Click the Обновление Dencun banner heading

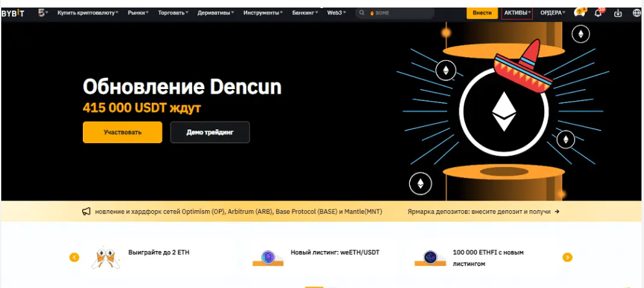pos(183,87)
